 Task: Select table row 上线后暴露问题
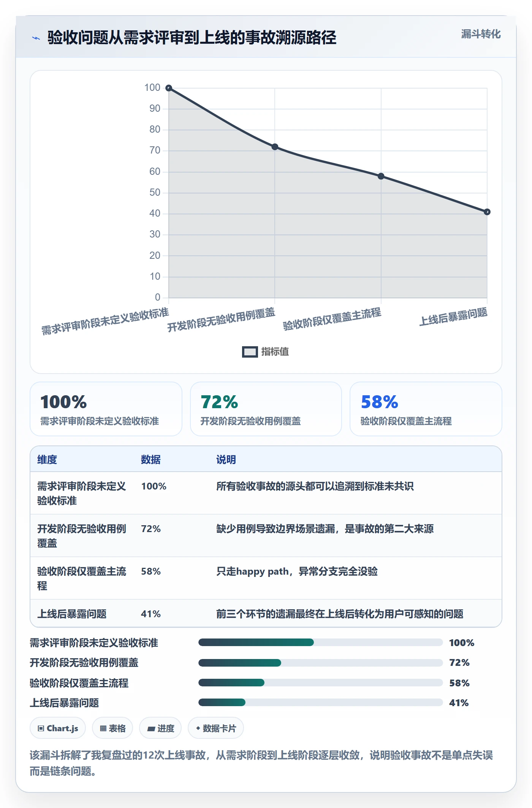tap(266, 613)
